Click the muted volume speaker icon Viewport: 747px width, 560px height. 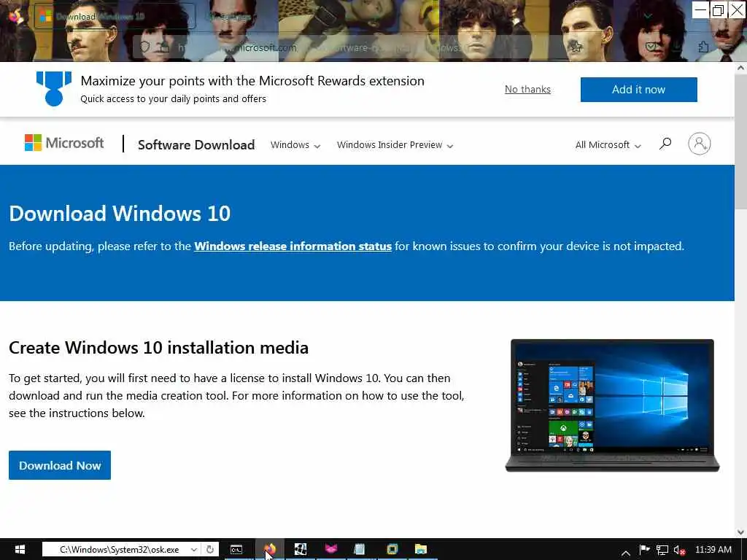coord(679,550)
